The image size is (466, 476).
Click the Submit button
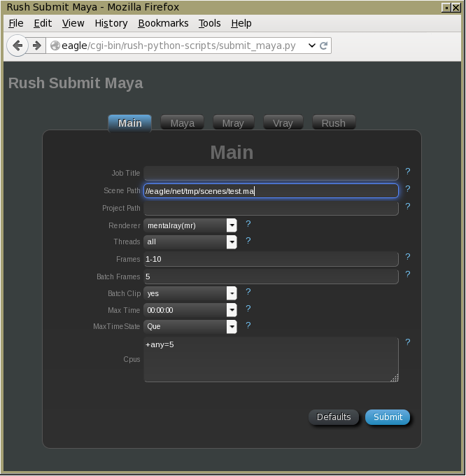pos(388,417)
